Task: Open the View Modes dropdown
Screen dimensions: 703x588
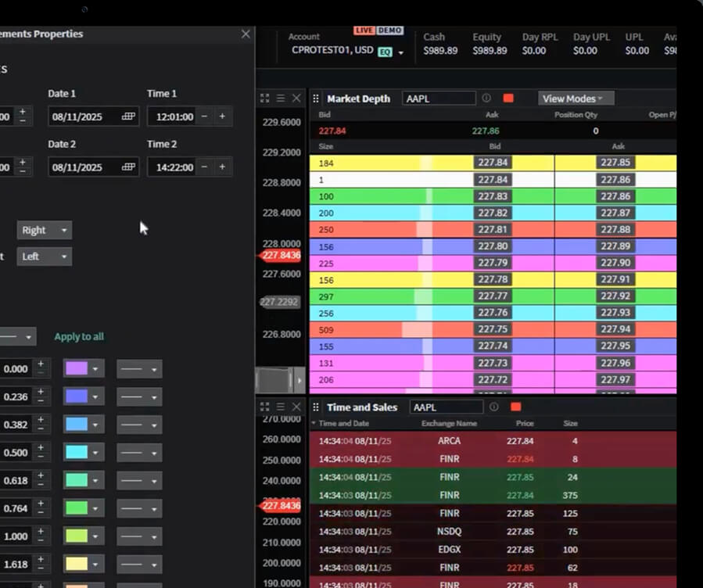Action: coord(576,99)
